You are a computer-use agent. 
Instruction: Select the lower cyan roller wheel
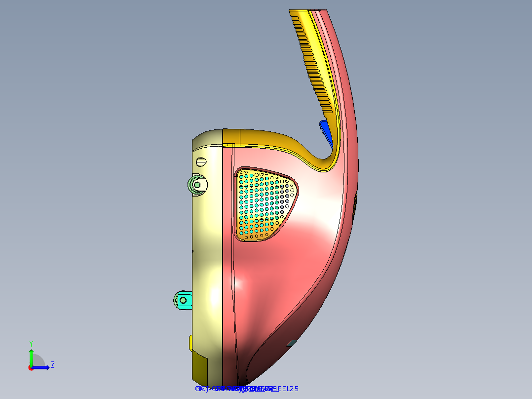(x=183, y=300)
